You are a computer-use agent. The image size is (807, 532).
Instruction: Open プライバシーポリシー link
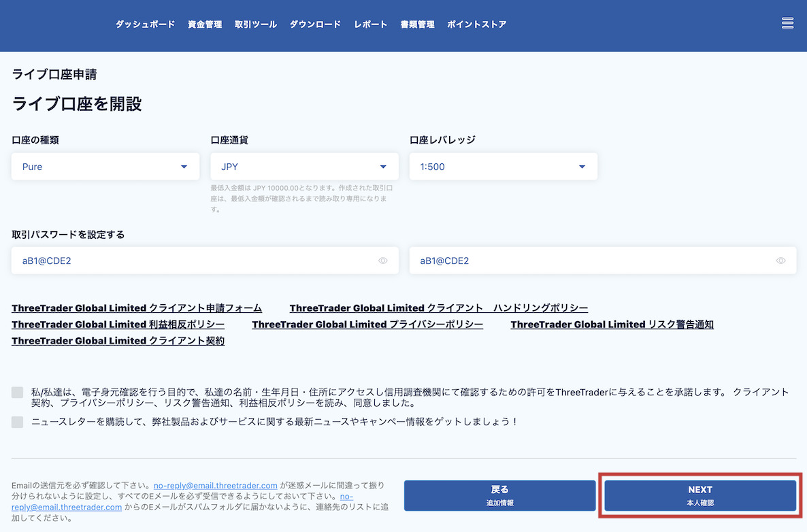click(367, 325)
